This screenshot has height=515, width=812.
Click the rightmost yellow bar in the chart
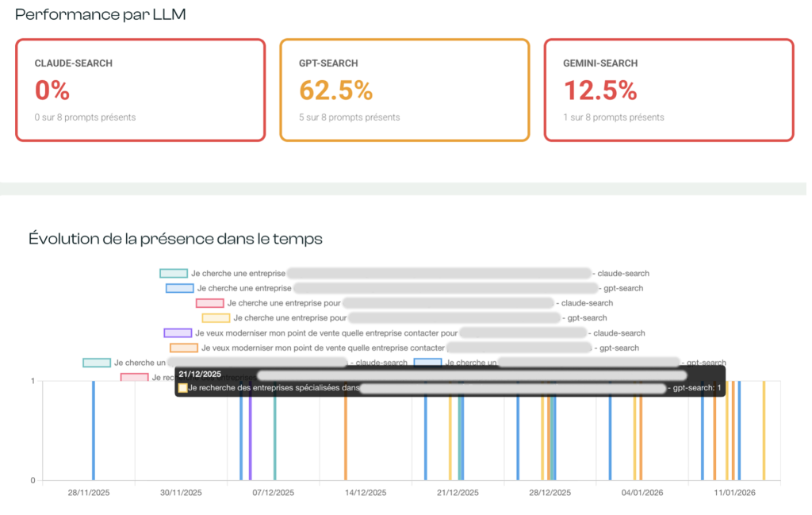click(x=764, y=432)
